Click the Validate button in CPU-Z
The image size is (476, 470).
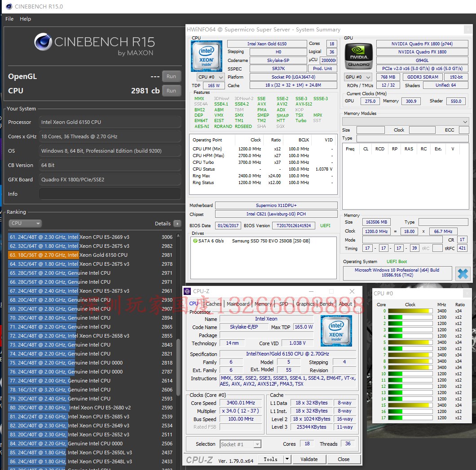309,459
